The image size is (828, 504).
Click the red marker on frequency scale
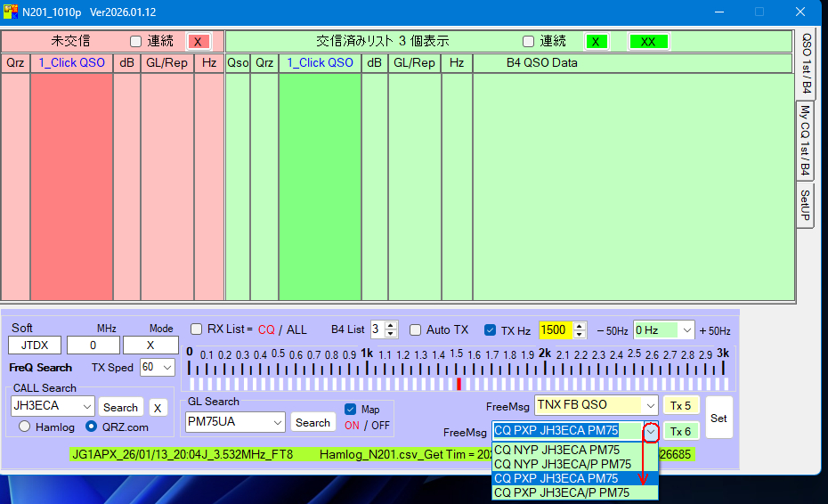tap(459, 384)
